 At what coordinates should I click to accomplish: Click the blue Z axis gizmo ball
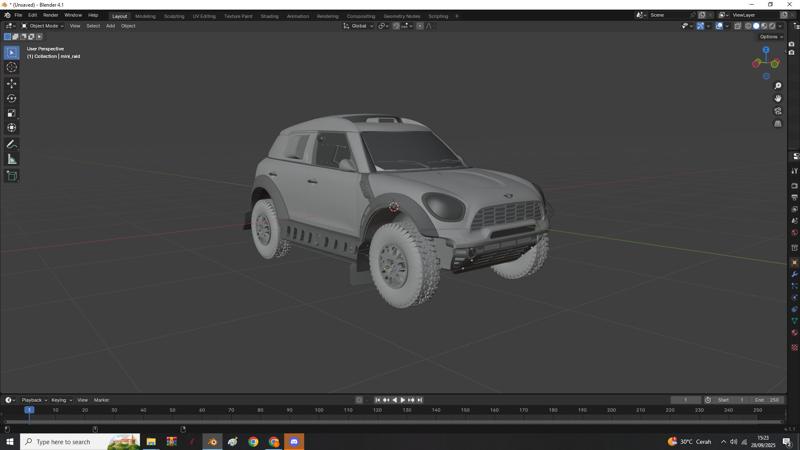(x=766, y=50)
